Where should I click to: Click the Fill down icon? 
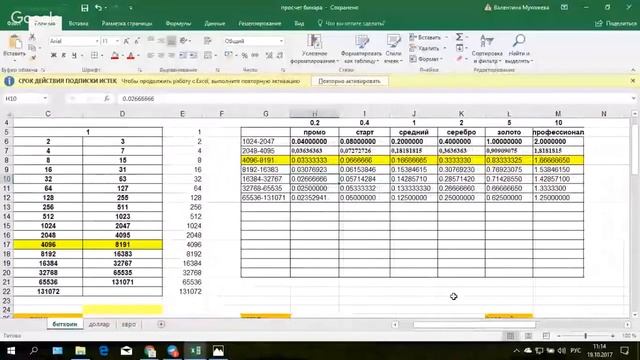pos(459,48)
